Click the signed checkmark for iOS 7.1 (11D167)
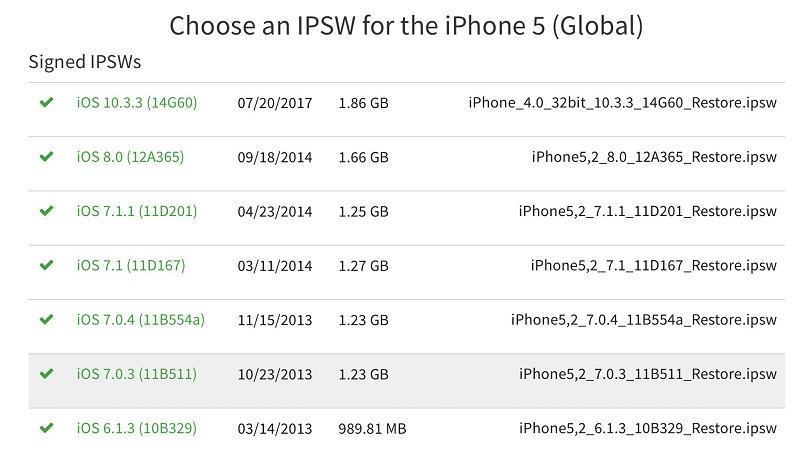Image resolution: width=800 pixels, height=450 pixels. pyautogui.click(x=46, y=265)
